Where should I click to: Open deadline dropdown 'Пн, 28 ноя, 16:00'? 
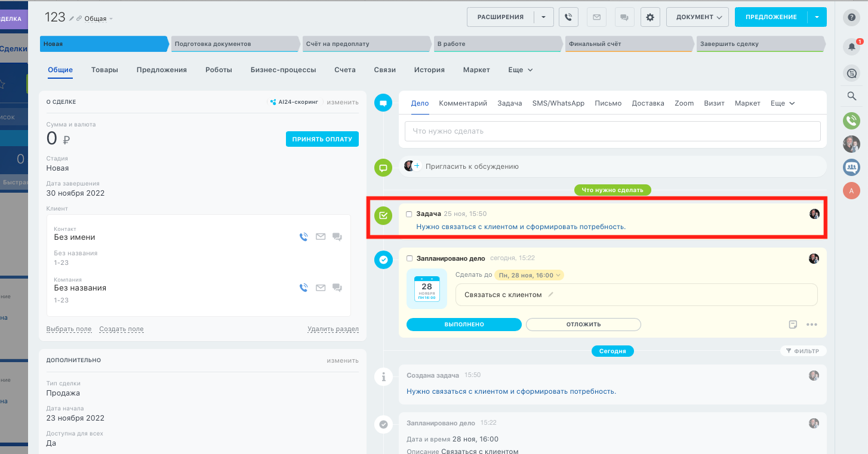click(x=529, y=275)
